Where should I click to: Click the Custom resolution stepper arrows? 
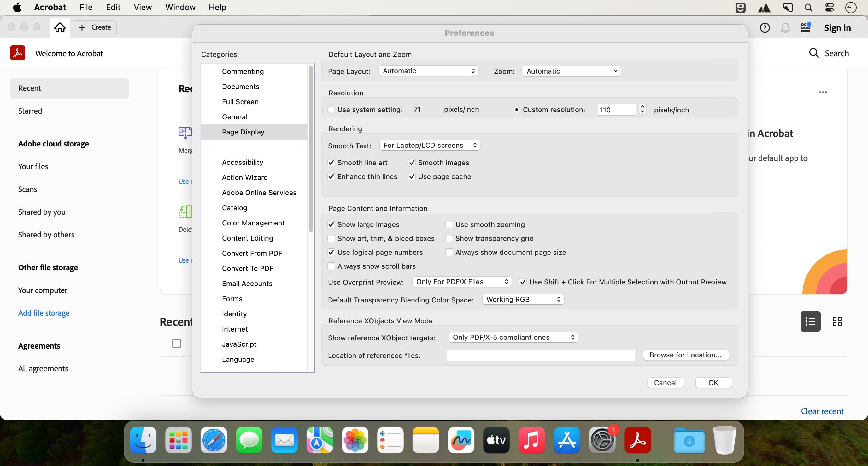[x=642, y=109]
